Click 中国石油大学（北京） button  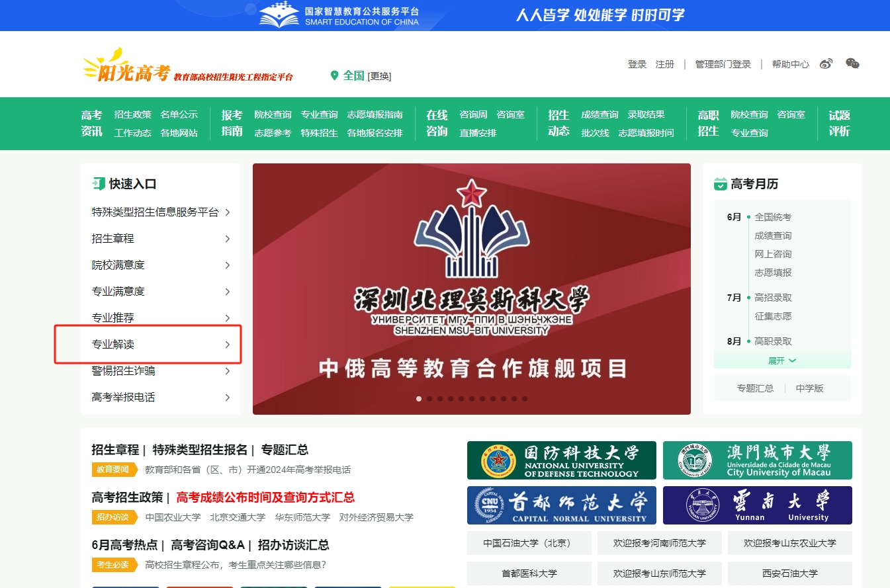pos(529,543)
